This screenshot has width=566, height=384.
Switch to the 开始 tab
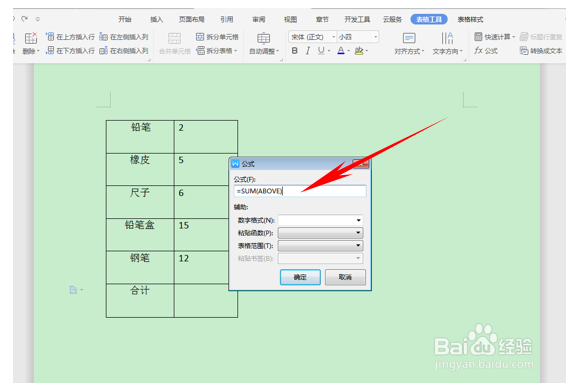tap(125, 19)
